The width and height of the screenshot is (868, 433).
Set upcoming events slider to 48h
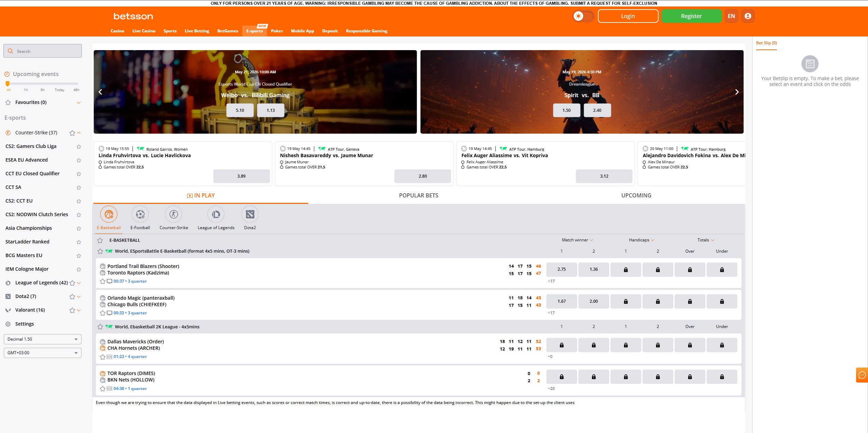tap(76, 90)
